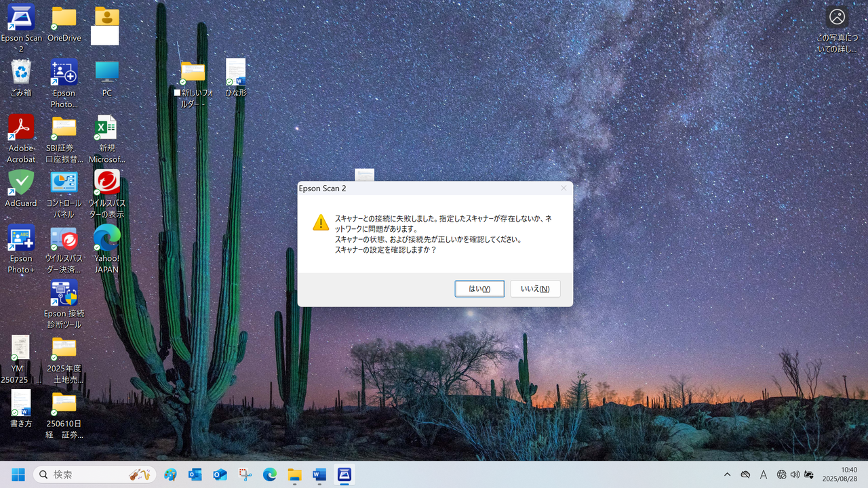Viewport: 868px width, 488px height.
Task: Open File Explorer from the taskbar
Action: coord(294,474)
